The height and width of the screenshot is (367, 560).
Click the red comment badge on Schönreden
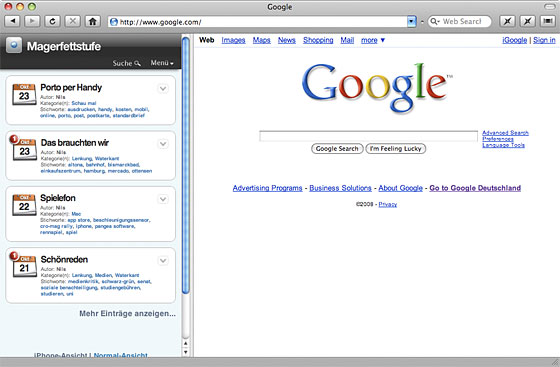pyautogui.click(x=14, y=256)
